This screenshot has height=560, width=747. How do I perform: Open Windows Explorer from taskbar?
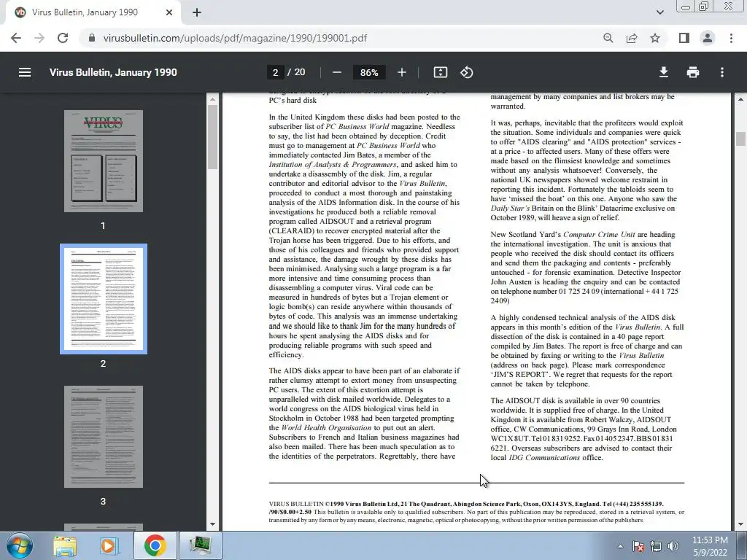pyautogui.click(x=65, y=545)
